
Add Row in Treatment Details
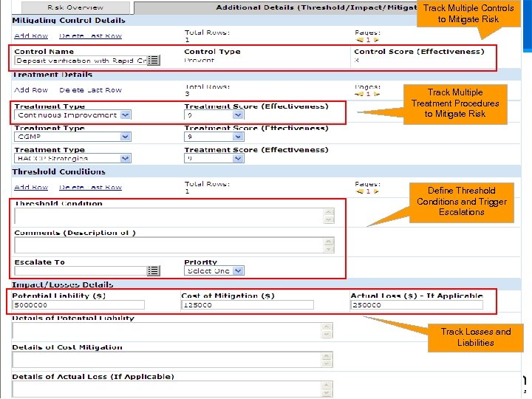(x=31, y=90)
